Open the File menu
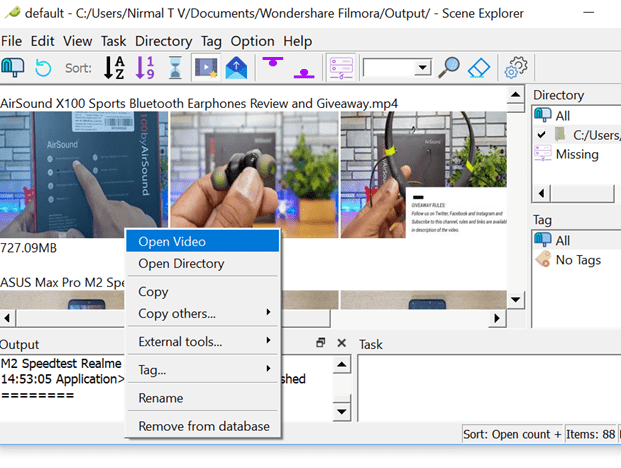 click(x=11, y=41)
